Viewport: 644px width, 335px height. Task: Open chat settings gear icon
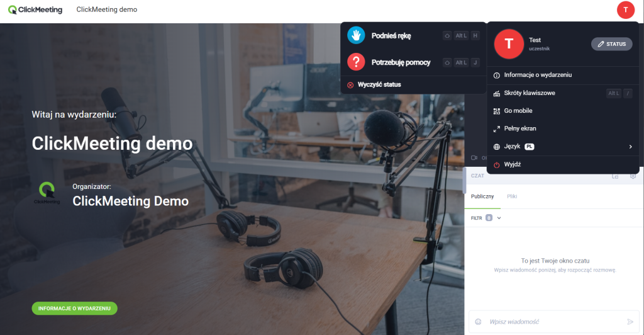click(x=633, y=176)
